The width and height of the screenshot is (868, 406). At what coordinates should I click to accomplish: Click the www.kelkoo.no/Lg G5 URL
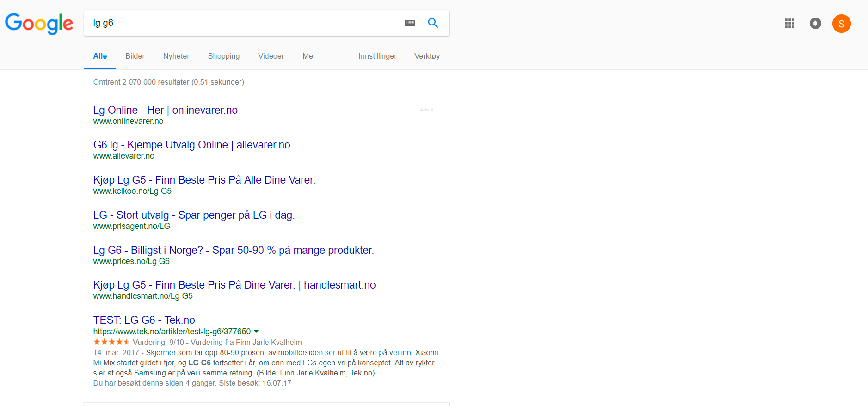click(x=132, y=191)
